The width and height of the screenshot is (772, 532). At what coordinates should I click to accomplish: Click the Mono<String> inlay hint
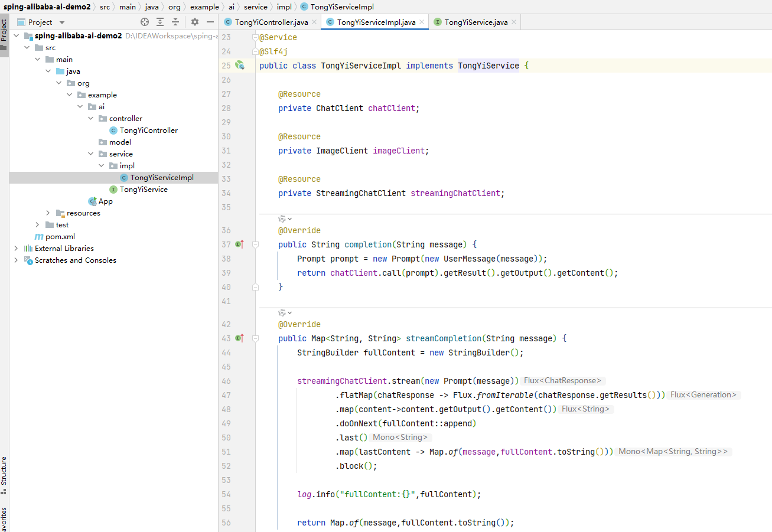pos(402,438)
